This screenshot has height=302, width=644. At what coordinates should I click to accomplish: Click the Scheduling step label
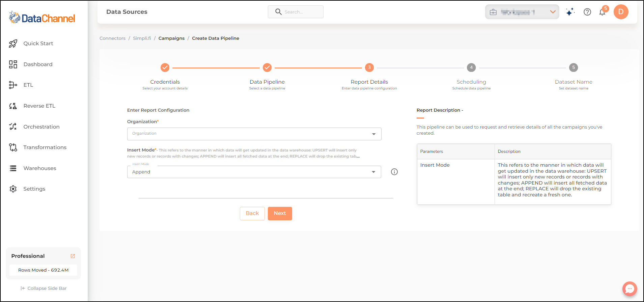point(471,82)
